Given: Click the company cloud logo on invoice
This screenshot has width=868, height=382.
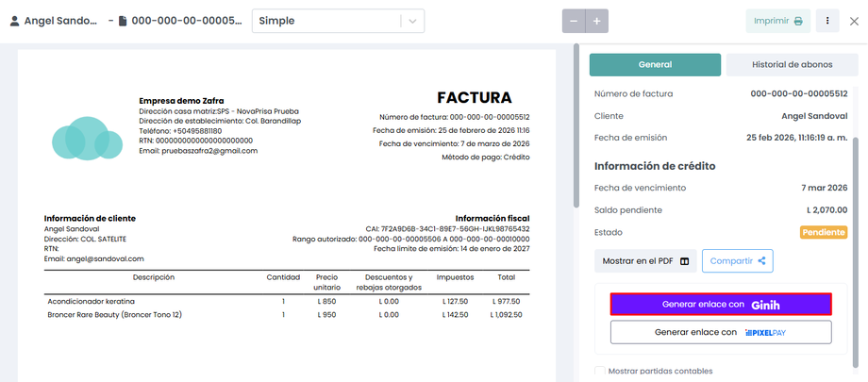Looking at the screenshot, I should [x=87, y=139].
